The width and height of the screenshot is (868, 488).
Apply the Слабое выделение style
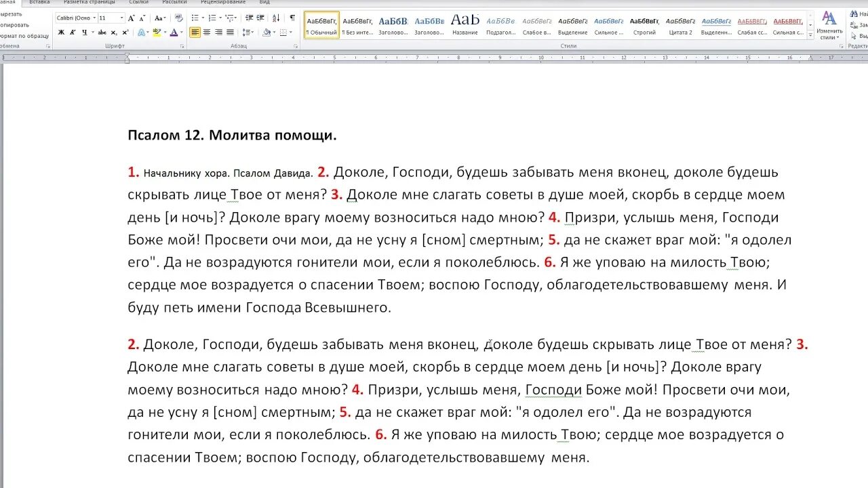(537, 25)
